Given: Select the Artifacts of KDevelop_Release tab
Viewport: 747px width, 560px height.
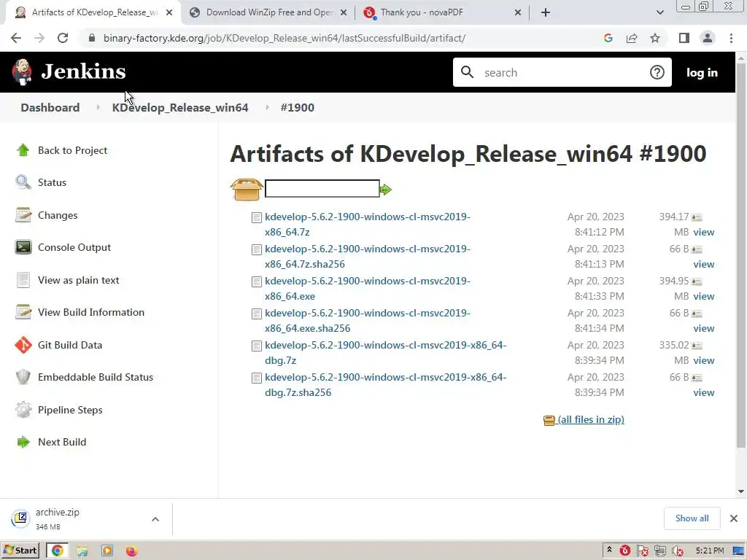Looking at the screenshot, I should [x=93, y=12].
